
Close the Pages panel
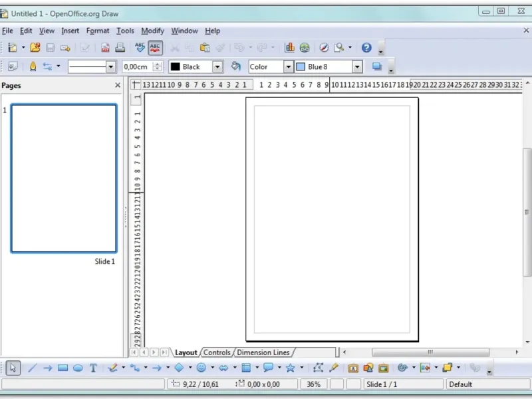118,85
